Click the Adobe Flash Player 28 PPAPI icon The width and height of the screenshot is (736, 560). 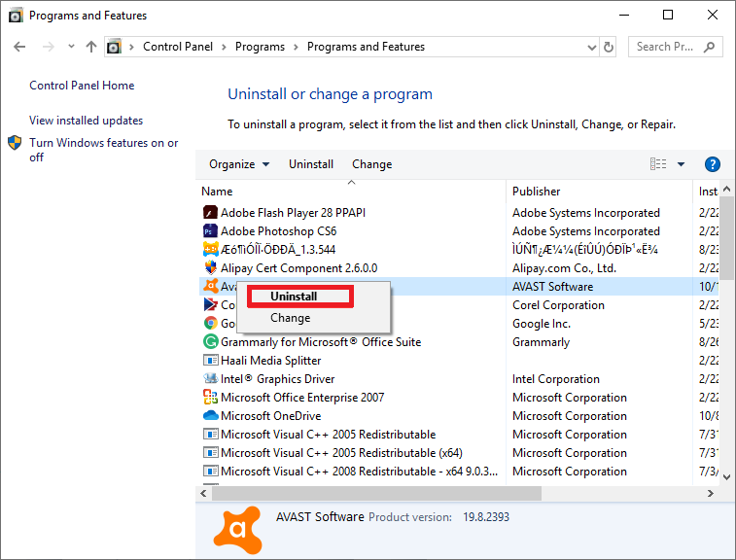click(x=210, y=213)
